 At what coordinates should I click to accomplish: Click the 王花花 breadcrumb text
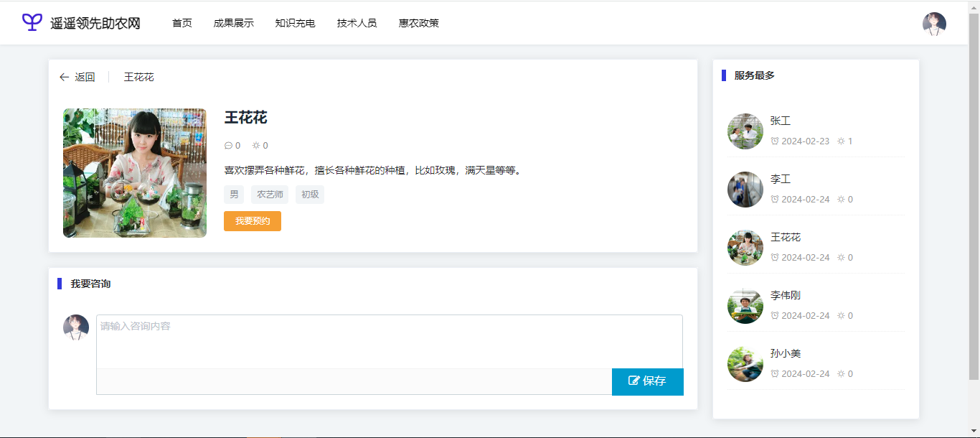[x=138, y=77]
